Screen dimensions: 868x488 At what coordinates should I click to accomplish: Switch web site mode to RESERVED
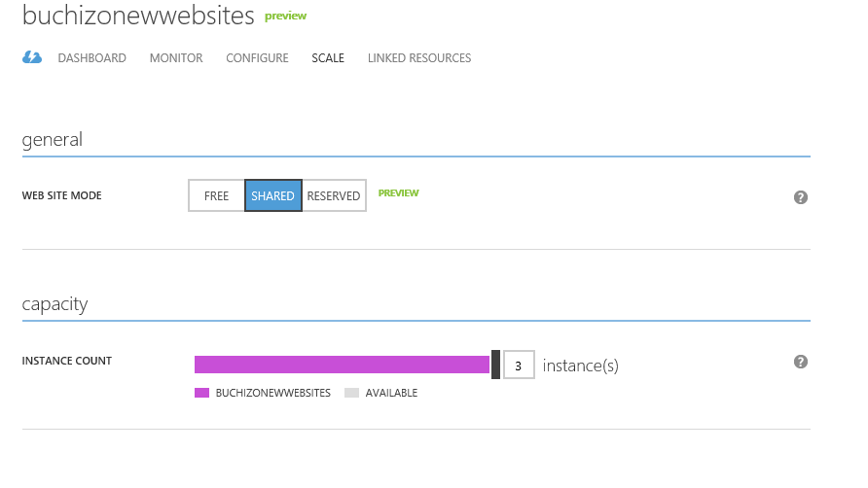pos(334,195)
